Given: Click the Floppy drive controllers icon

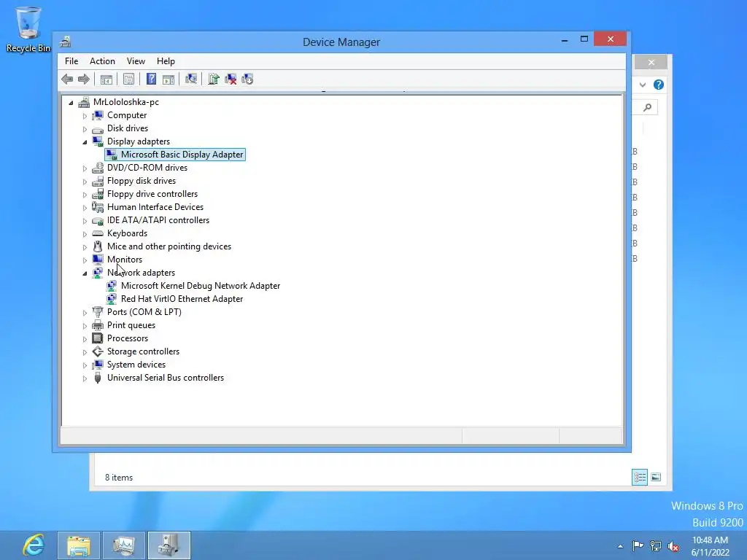Looking at the screenshot, I should click(x=98, y=194).
